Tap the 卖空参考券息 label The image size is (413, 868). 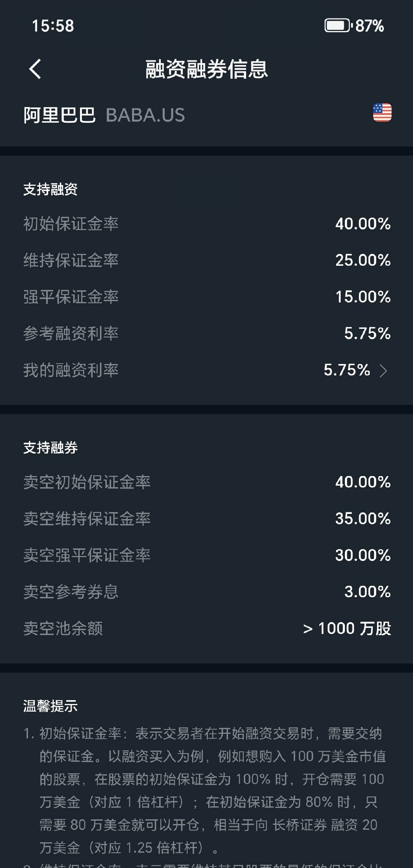coord(71,592)
